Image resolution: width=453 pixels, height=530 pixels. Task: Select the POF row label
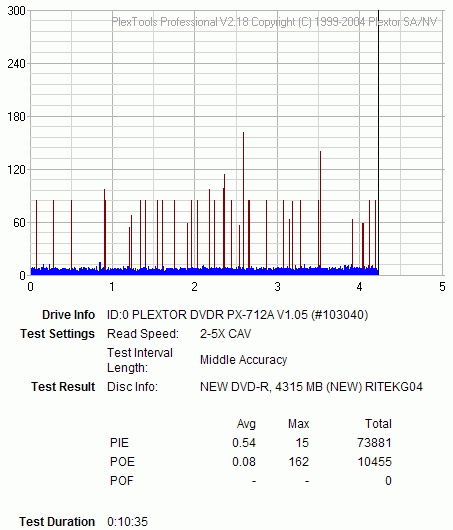click(x=121, y=481)
